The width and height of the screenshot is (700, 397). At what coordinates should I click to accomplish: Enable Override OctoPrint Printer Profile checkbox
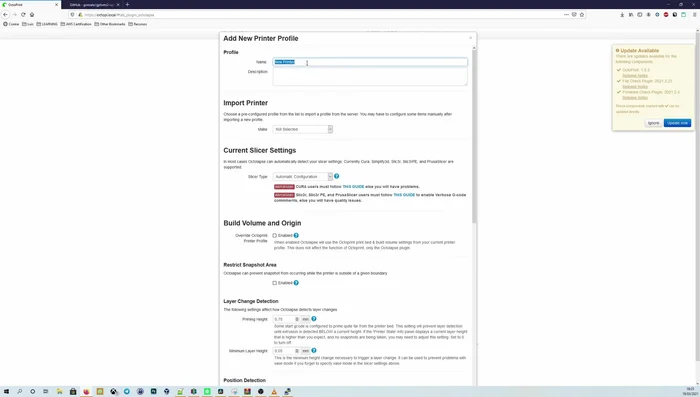coord(275,235)
